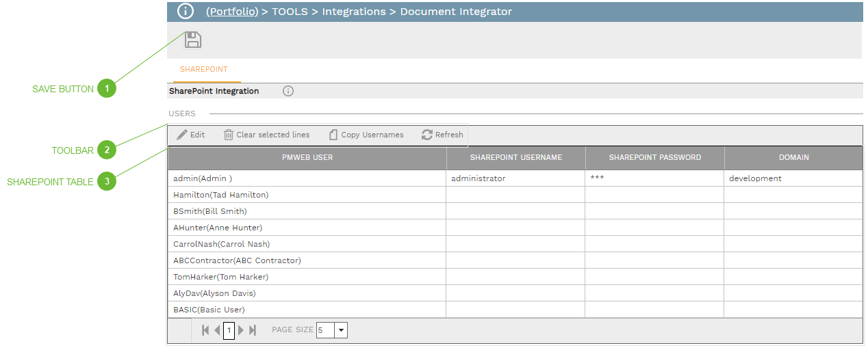Select the administrator SharePoint username cell
The width and height of the screenshot is (868, 350).
516,178
